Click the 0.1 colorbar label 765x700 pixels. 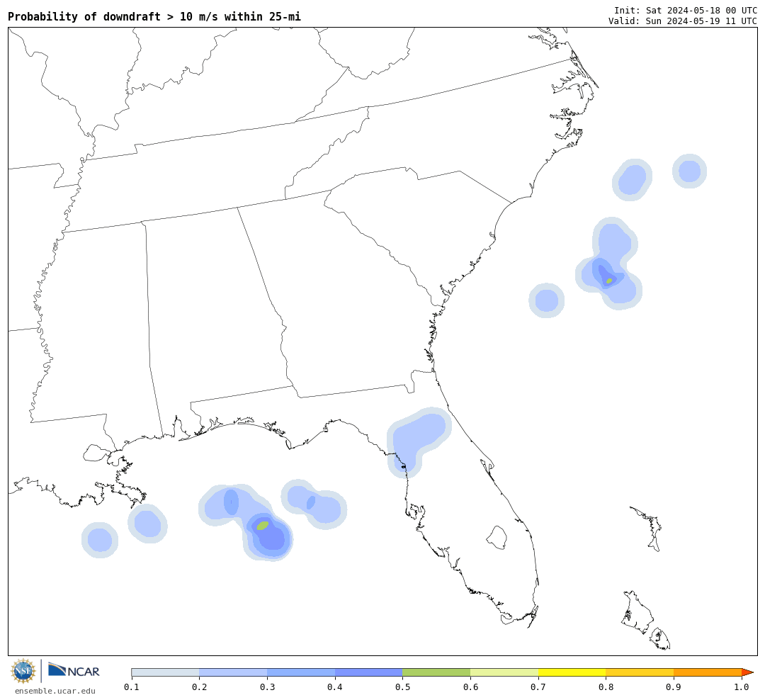[132, 687]
